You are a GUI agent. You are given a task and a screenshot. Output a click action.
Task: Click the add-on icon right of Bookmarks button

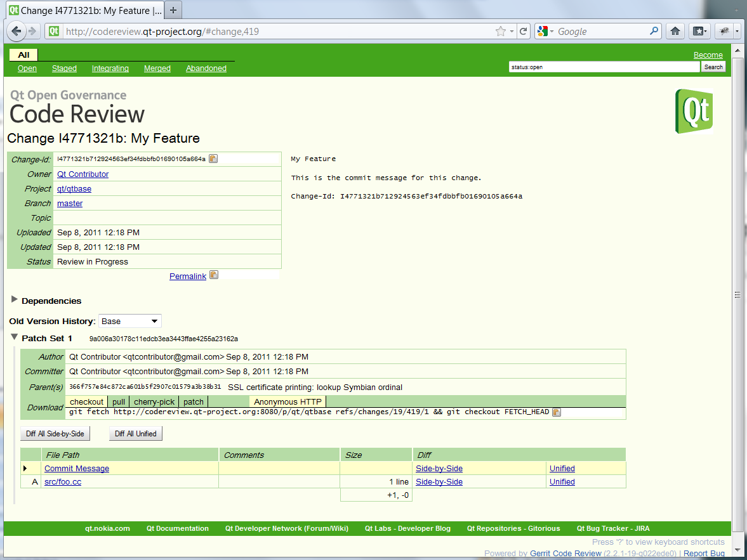tap(725, 32)
